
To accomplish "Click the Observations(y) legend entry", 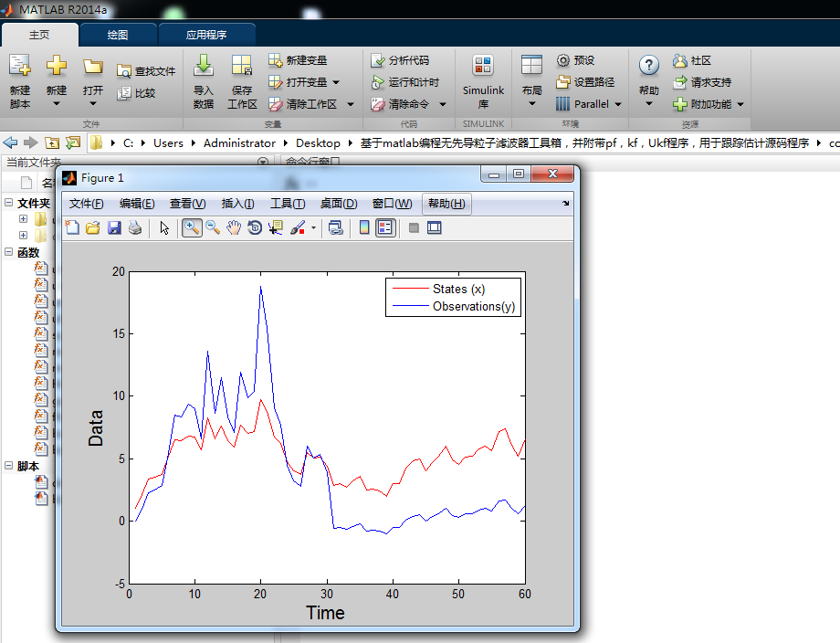I will point(454,307).
